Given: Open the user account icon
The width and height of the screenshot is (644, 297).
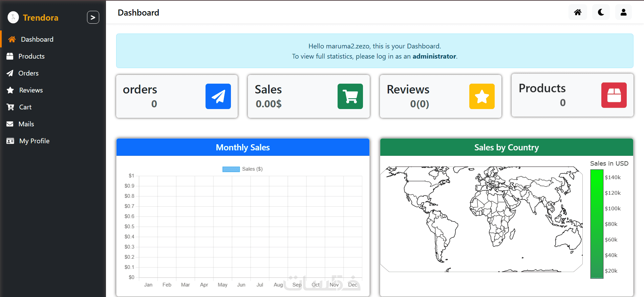Looking at the screenshot, I should coord(623,13).
